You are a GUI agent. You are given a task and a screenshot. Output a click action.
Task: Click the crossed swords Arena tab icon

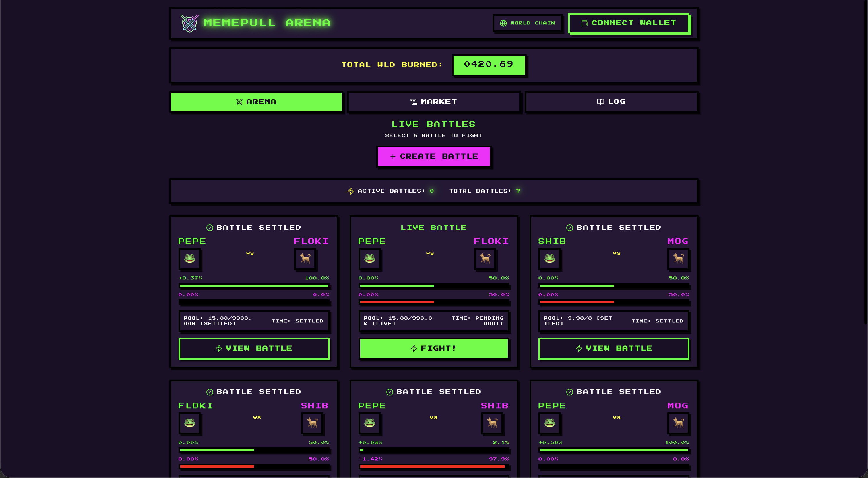pyautogui.click(x=239, y=102)
